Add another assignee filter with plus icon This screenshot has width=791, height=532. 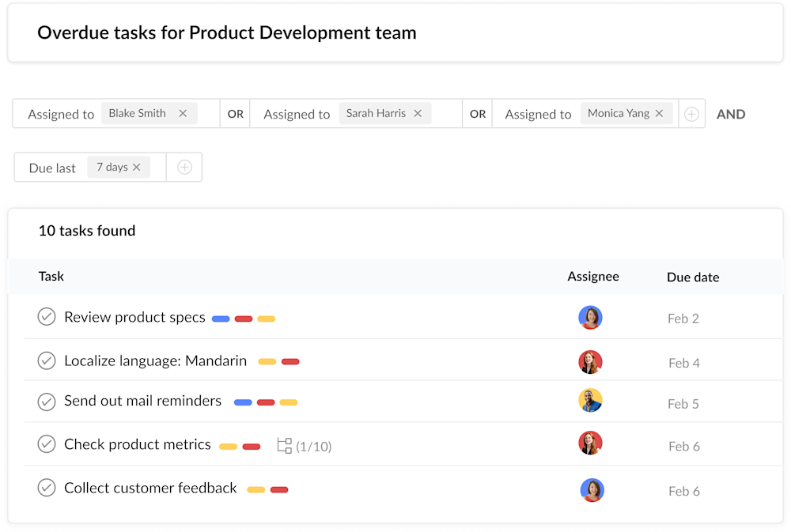point(691,114)
